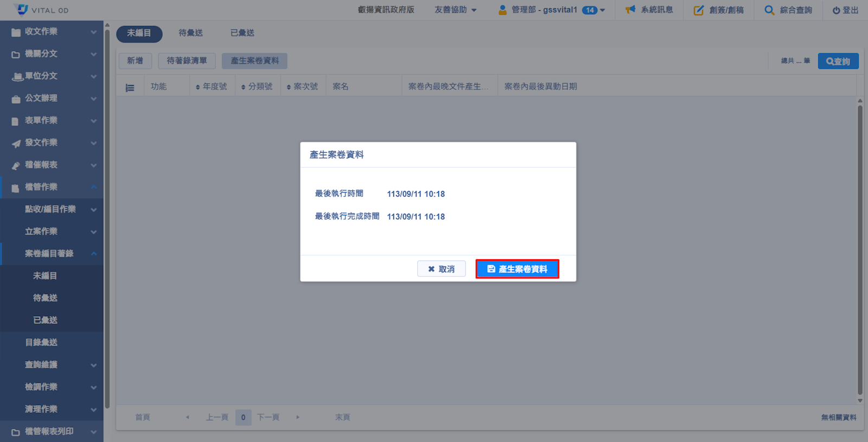Open the 友善協助 dropdown
This screenshot has height=442, width=868.
point(455,10)
